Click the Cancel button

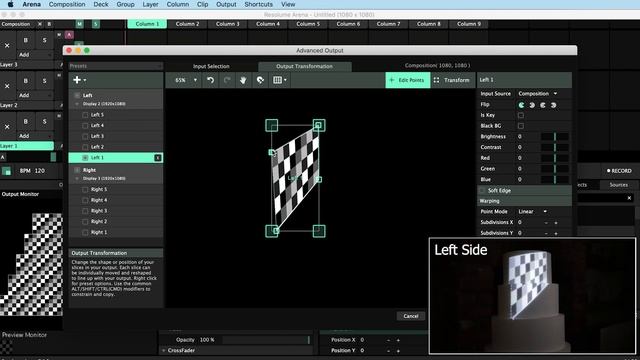(x=411, y=316)
